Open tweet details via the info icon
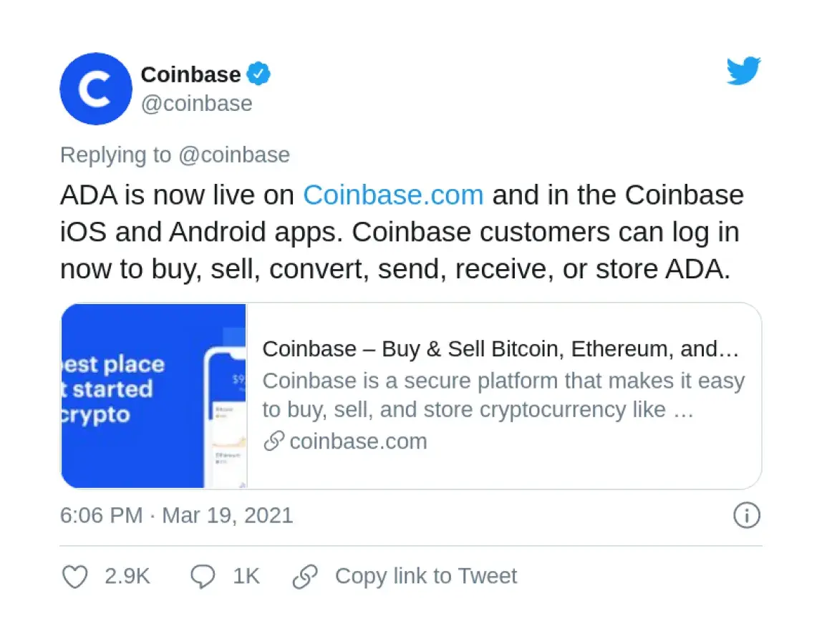 (x=746, y=515)
